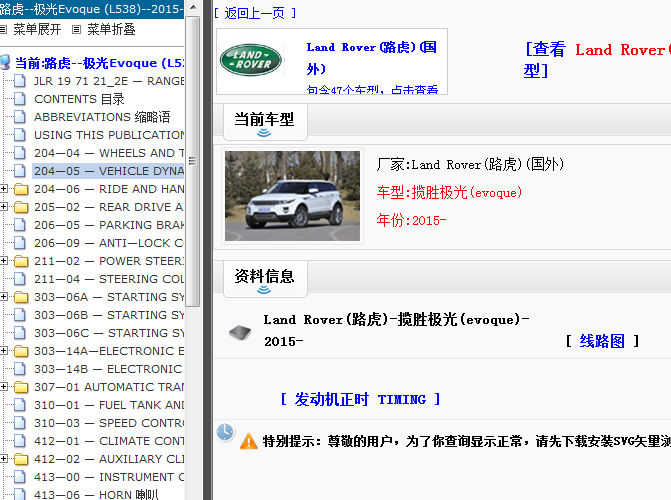The width and height of the screenshot is (671, 500).
Task: Click the tree panel vertical scrollbar thumb
Action: point(192,161)
